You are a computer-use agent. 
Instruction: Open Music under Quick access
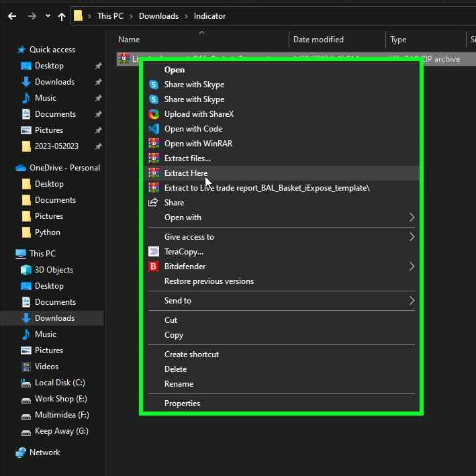point(46,98)
